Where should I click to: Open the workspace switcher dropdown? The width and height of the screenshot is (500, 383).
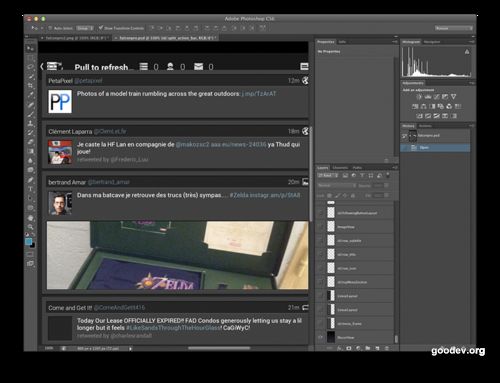pos(454,28)
